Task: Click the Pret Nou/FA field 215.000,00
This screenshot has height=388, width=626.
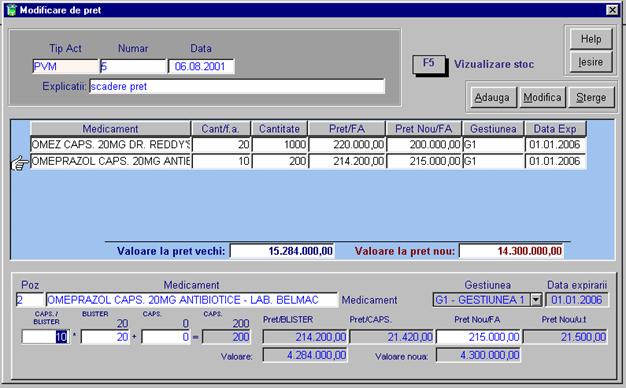Action: tap(478, 337)
